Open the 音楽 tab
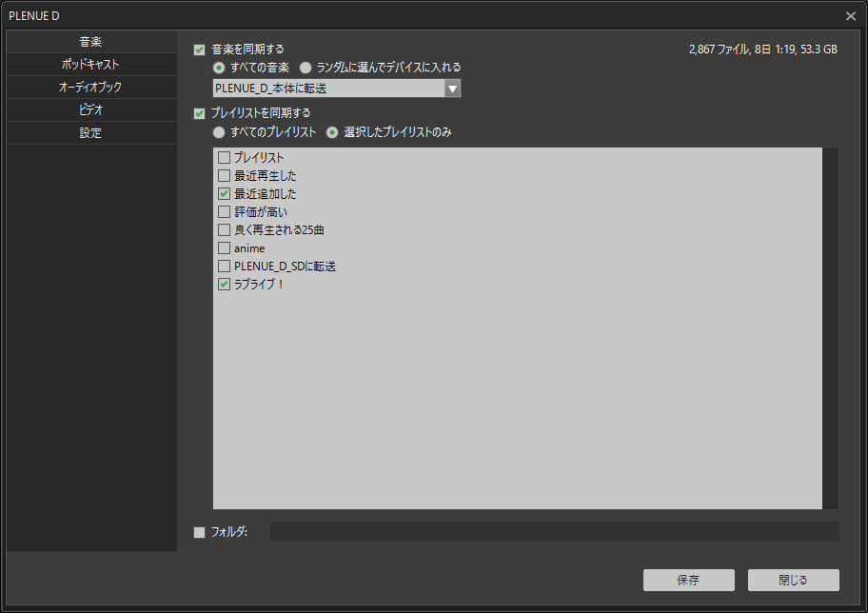Image resolution: width=868 pixels, height=613 pixels. (x=91, y=42)
